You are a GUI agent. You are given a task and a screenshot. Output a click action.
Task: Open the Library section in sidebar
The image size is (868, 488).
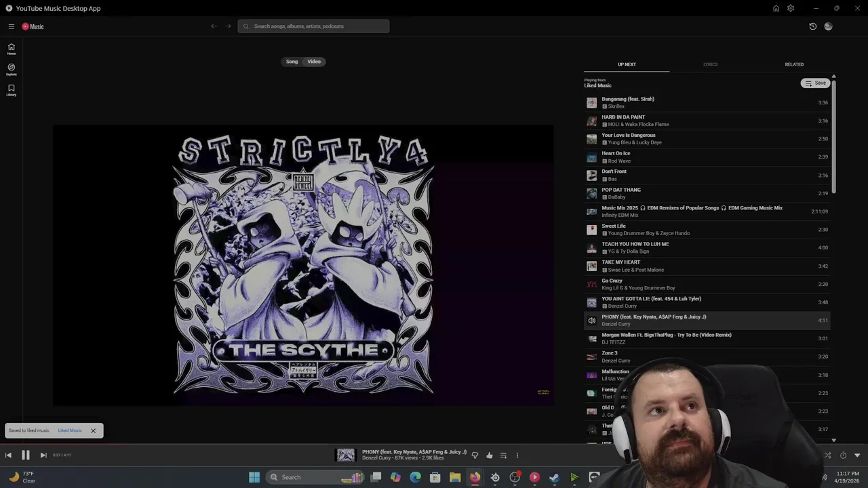(11, 90)
